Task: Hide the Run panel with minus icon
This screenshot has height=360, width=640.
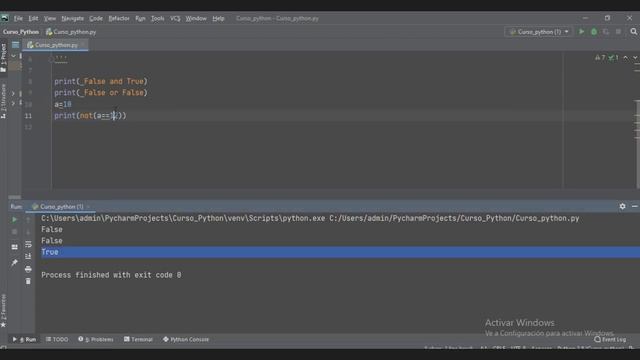Action: [x=635, y=207]
